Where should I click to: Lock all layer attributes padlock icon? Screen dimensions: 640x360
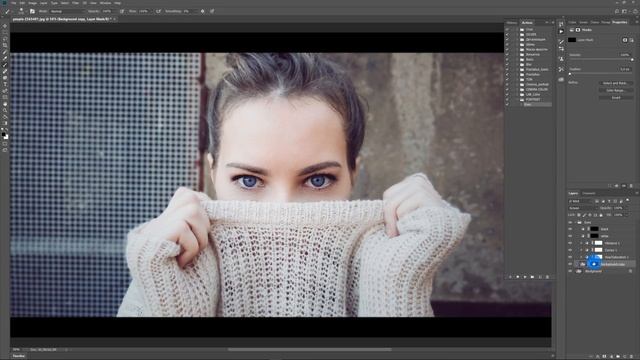coord(601,215)
